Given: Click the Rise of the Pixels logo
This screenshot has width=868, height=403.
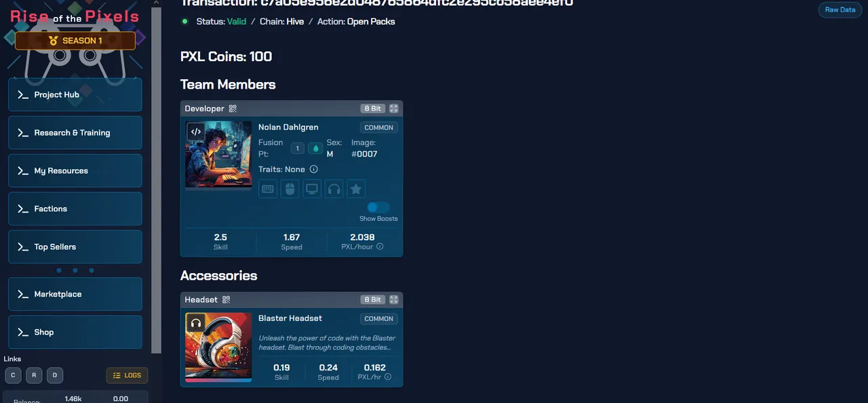Looking at the screenshot, I should click(75, 16).
